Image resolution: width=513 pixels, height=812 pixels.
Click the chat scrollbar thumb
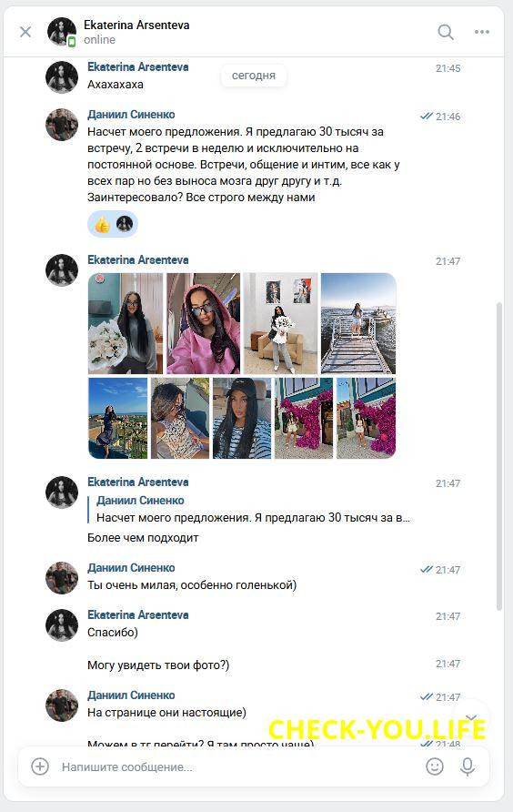pyautogui.click(x=499, y=456)
